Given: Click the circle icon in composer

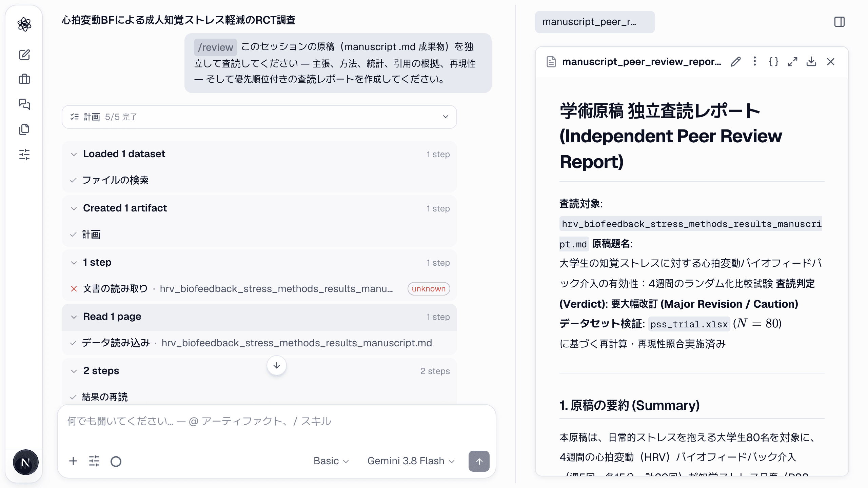Looking at the screenshot, I should coord(116,461).
